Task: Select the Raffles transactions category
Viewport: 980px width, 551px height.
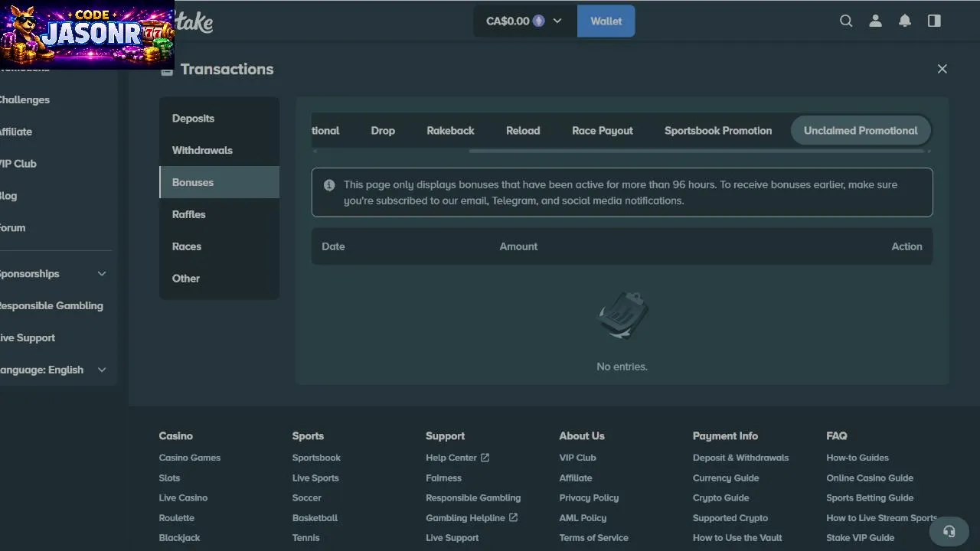Action: pyautogui.click(x=219, y=215)
